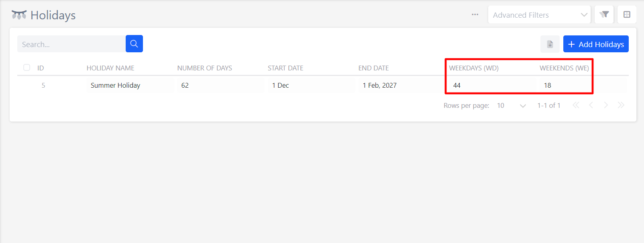Go to next page arrow
644x243 pixels.
[x=606, y=105]
